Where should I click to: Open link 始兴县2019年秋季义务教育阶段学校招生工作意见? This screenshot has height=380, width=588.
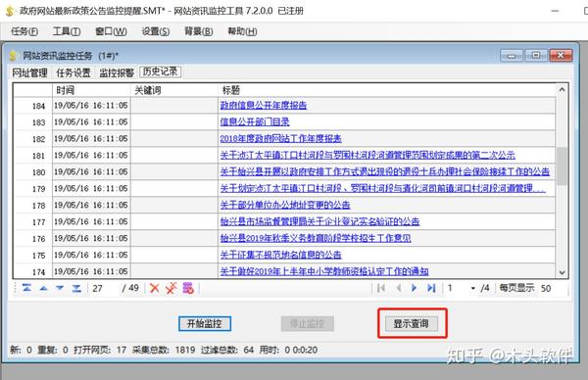[316, 238]
